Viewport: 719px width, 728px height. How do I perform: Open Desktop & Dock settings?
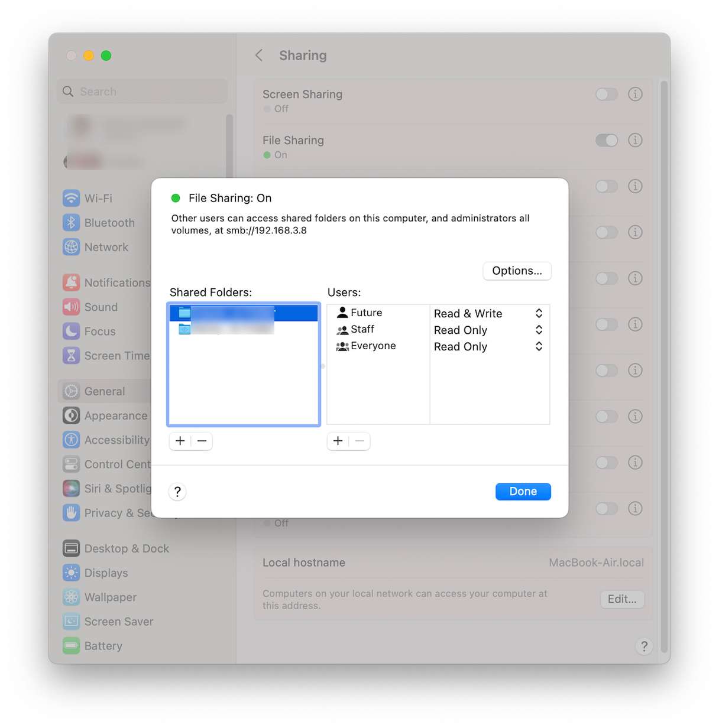pos(127,548)
